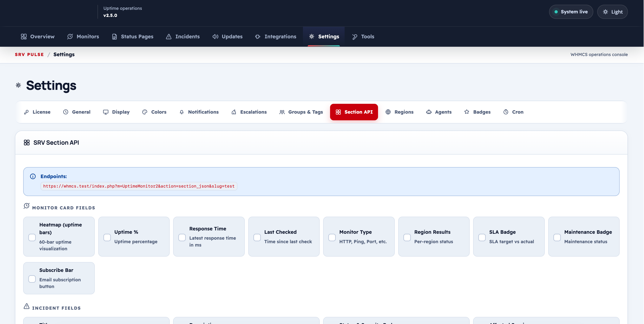Switch to the Display settings tab
This screenshot has height=324, width=644.
tap(116, 112)
